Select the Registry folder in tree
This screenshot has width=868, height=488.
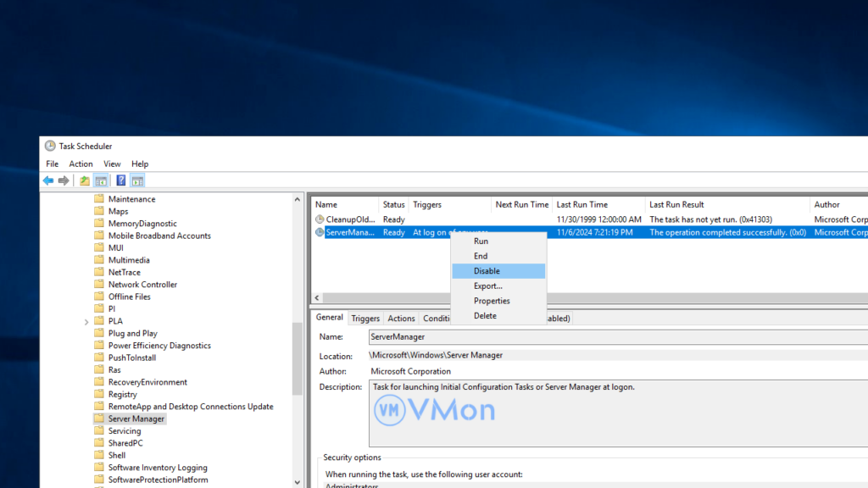click(x=122, y=394)
